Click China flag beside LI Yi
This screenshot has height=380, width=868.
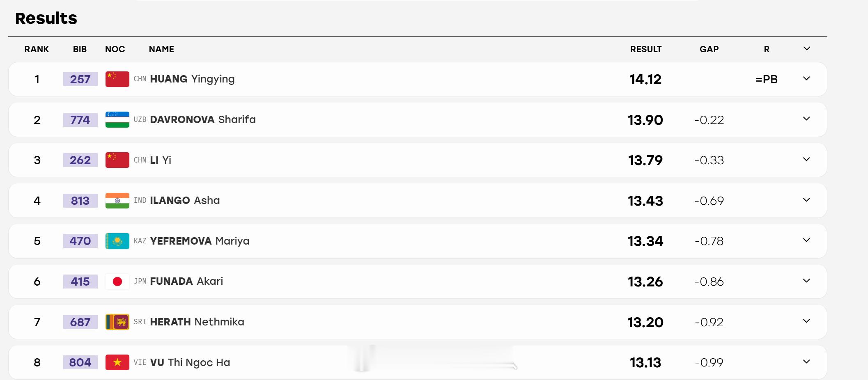click(117, 160)
